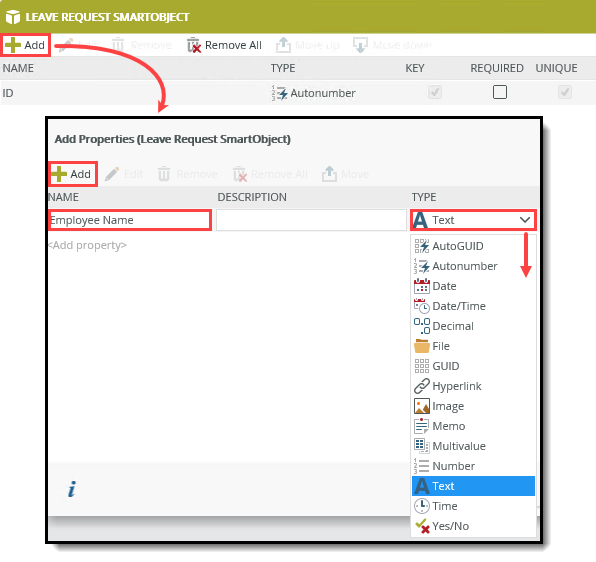
Task: Click the Remove All toolbar button
Action: click(224, 45)
